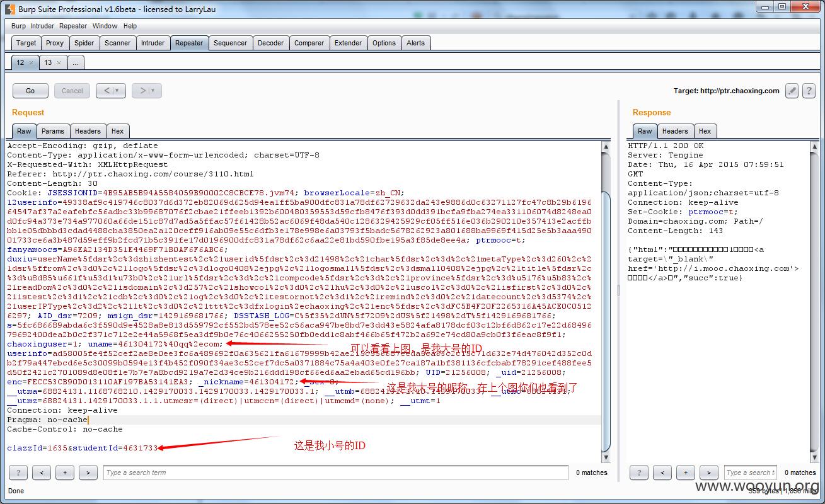
Task: Click the response search previous '<' button
Action: [x=662, y=472]
